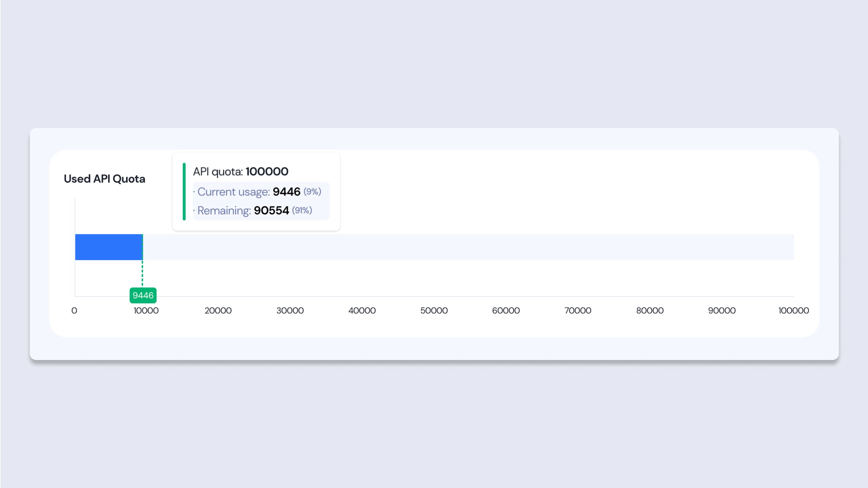Viewport: 868px width, 488px height.
Task: Click the 'Used API Quota' chart title
Action: point(104,179)
